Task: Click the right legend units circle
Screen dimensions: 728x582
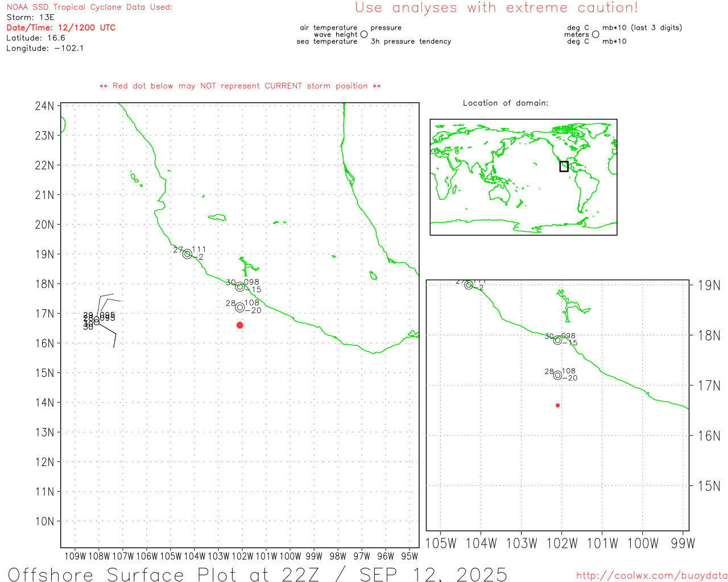Action: pyautogui.click(x=595, y=34)
